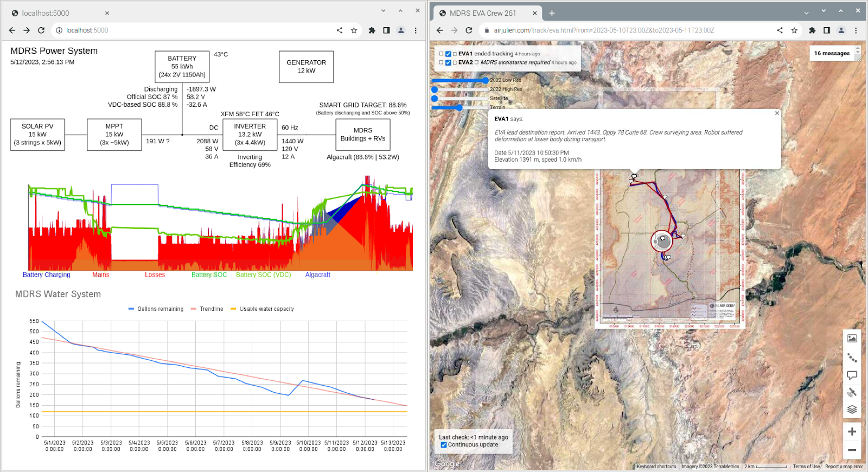Click the satellite tracker icon on the map
The image size is (868, 472).
[852, 392]
